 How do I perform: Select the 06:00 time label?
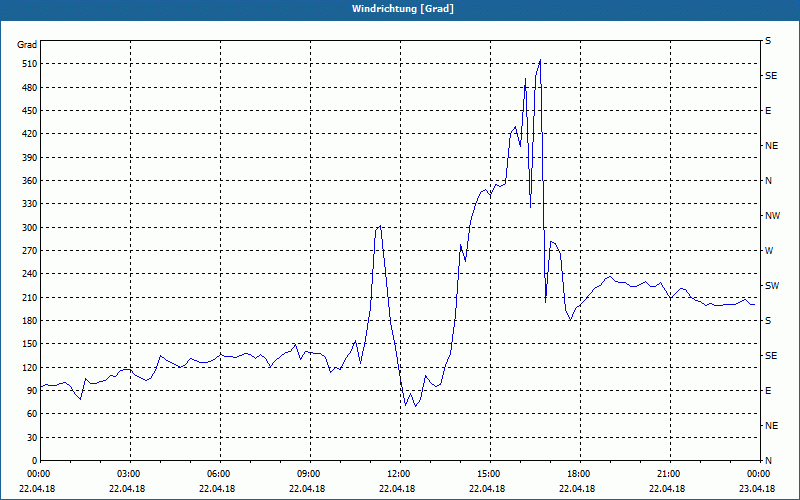click(220, 474)
